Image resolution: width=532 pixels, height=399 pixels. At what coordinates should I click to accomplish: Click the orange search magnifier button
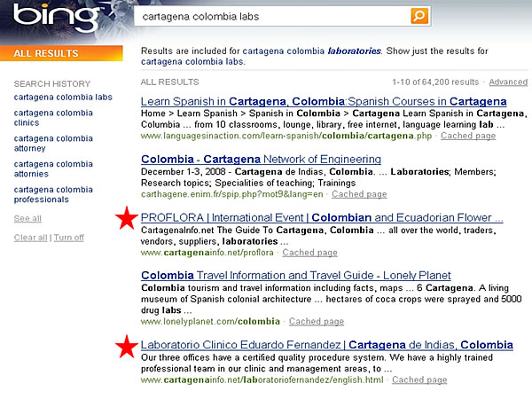point(419,17)
